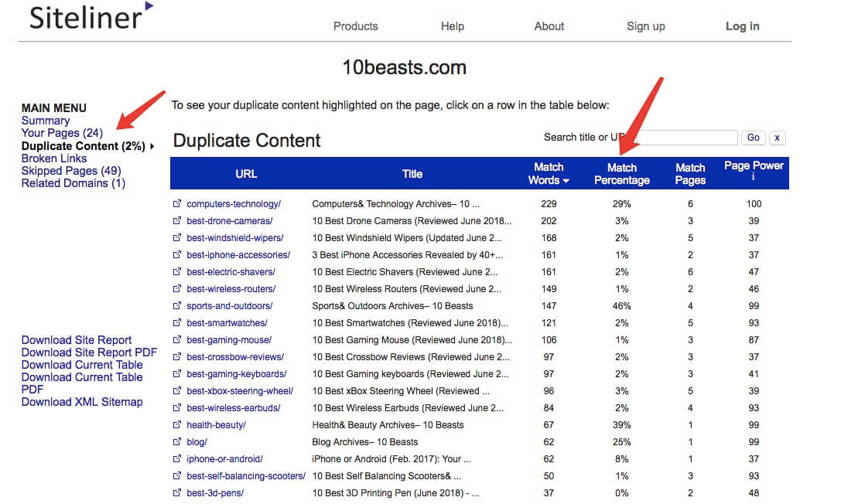Image resolution: width=841 pixels, height=504 pixels.
Task: Open external link icon for best-3d-pens
Action: [176, 492]
